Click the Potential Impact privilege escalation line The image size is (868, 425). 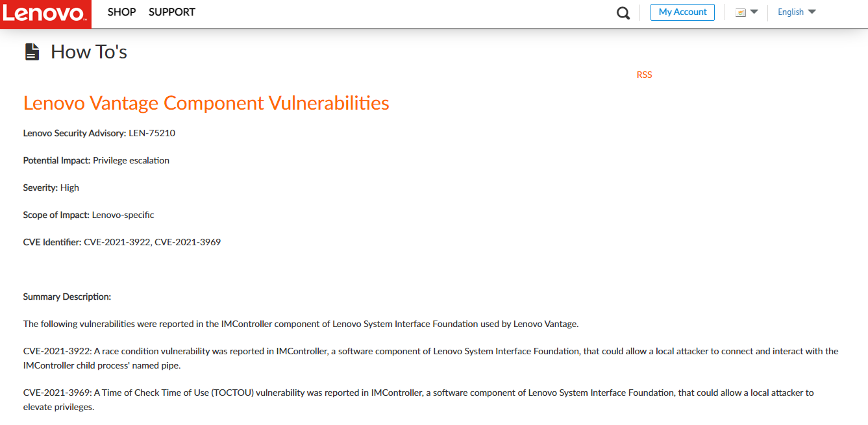96,160
